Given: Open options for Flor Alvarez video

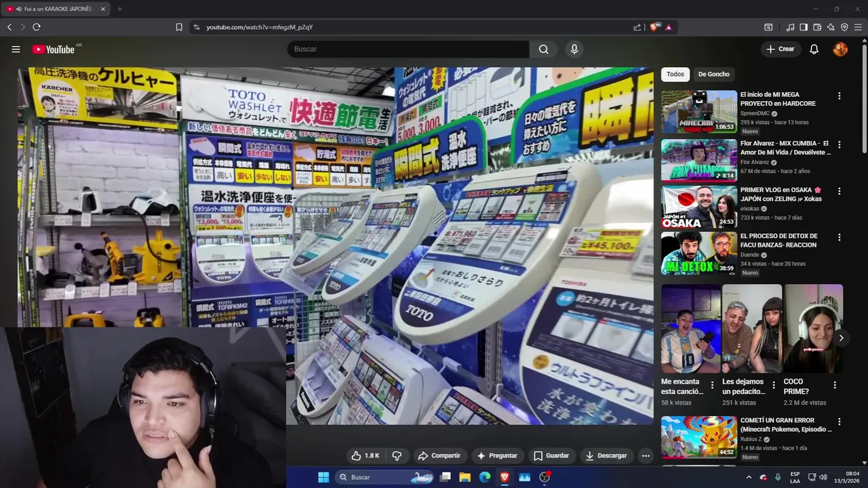Looking at the screenshot, I should click(x=839, y=145).
